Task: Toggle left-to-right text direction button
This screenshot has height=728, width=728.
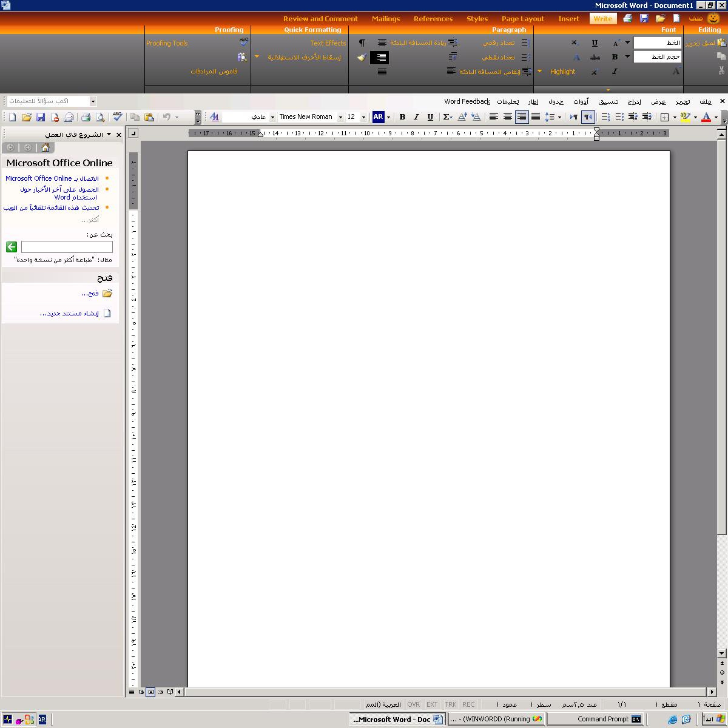Action: point(573,117)
